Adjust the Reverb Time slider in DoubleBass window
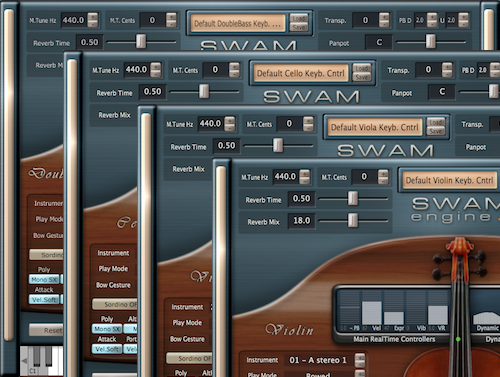500x377 pixels. [141, 42]
